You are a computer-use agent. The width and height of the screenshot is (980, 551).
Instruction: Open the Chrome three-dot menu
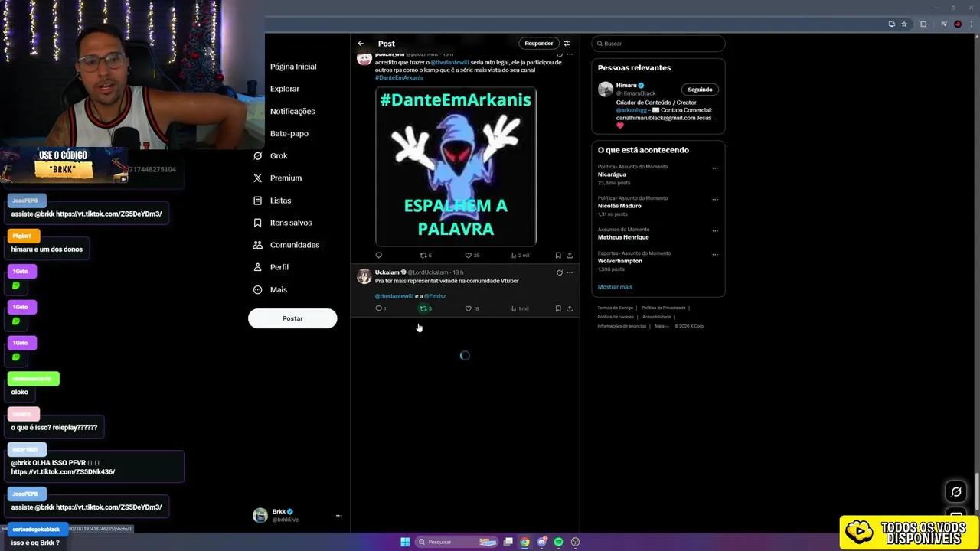(x=971, y=24)
